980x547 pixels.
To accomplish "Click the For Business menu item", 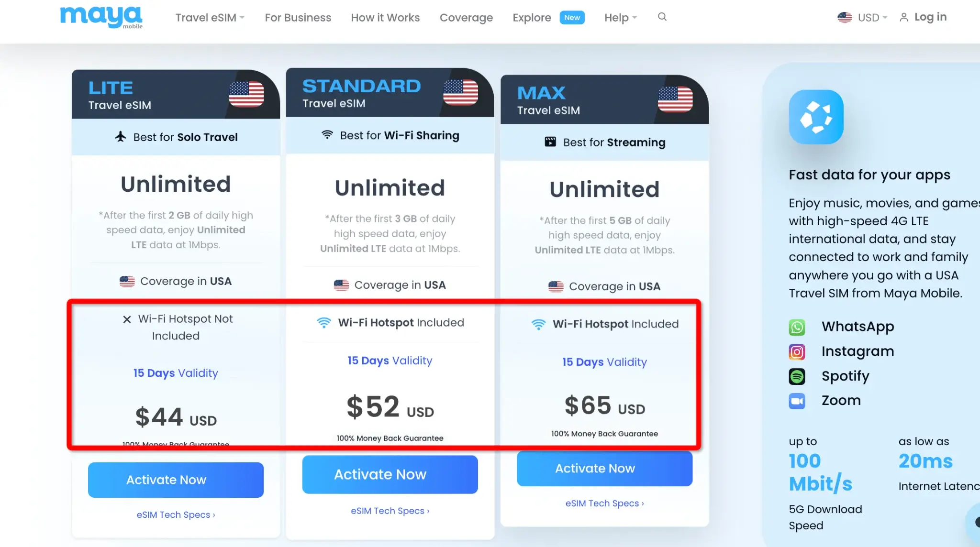I will [298, 17].
